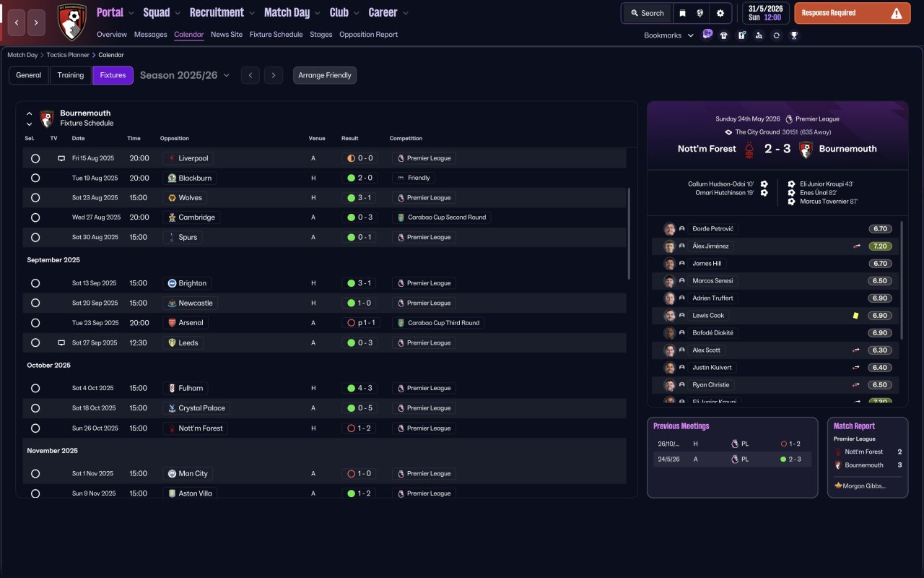Image resolution: width=924 pixels, height=578 pixels.
Task: Expand the Match Day menu dropdown
Action: coord(317,13)
